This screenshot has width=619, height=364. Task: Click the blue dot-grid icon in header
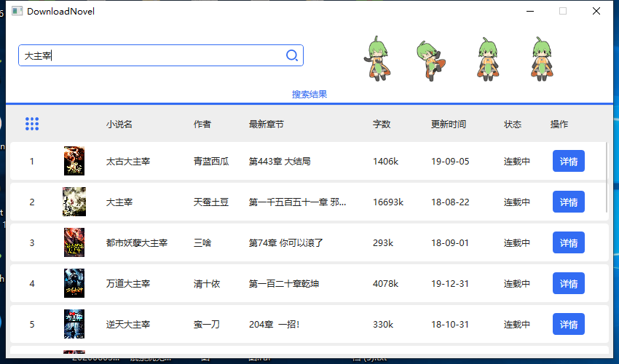click(32, 124)
